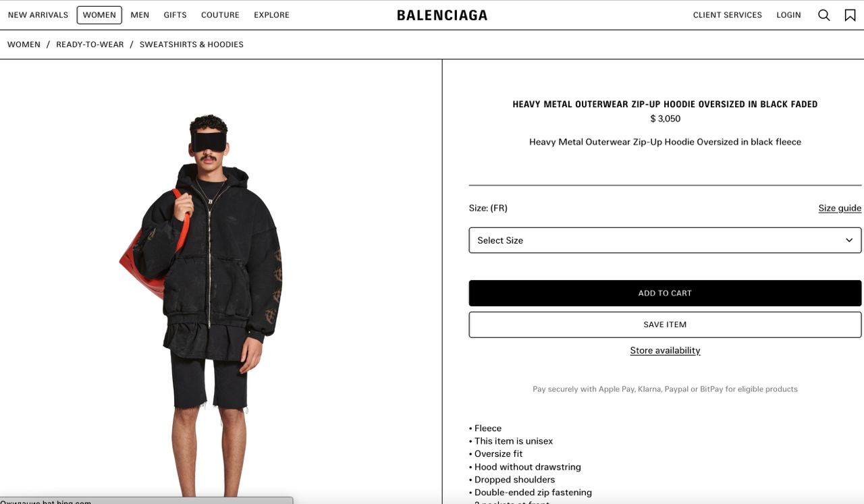The width and height of the screenshot is (864, 504).
Task: Open the Couture menu
Action: point(220,15)
